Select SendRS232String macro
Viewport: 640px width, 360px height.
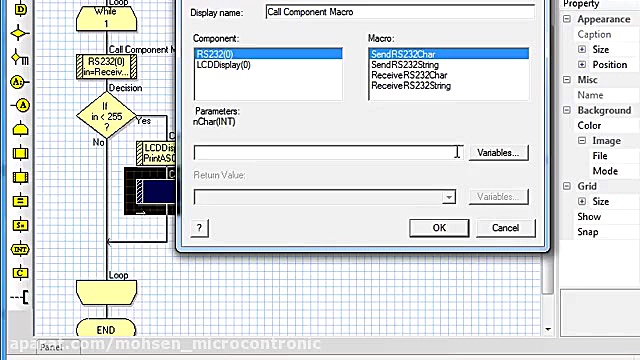(449, 64)
